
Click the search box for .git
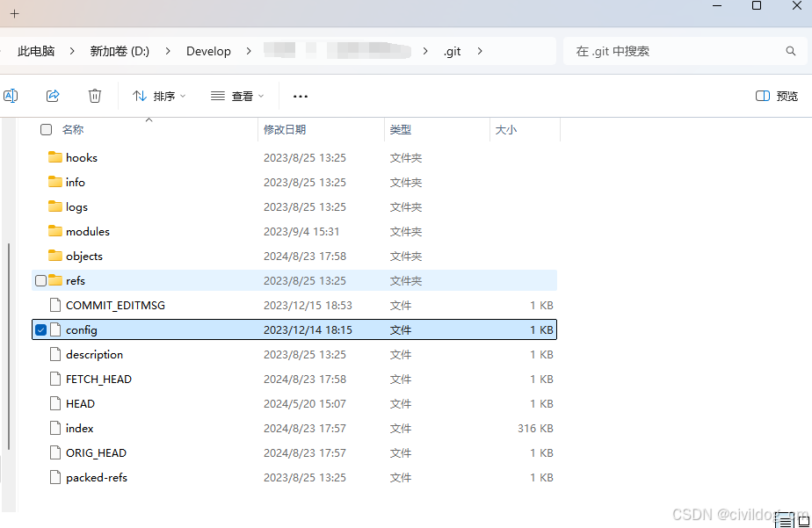(672, 51)
